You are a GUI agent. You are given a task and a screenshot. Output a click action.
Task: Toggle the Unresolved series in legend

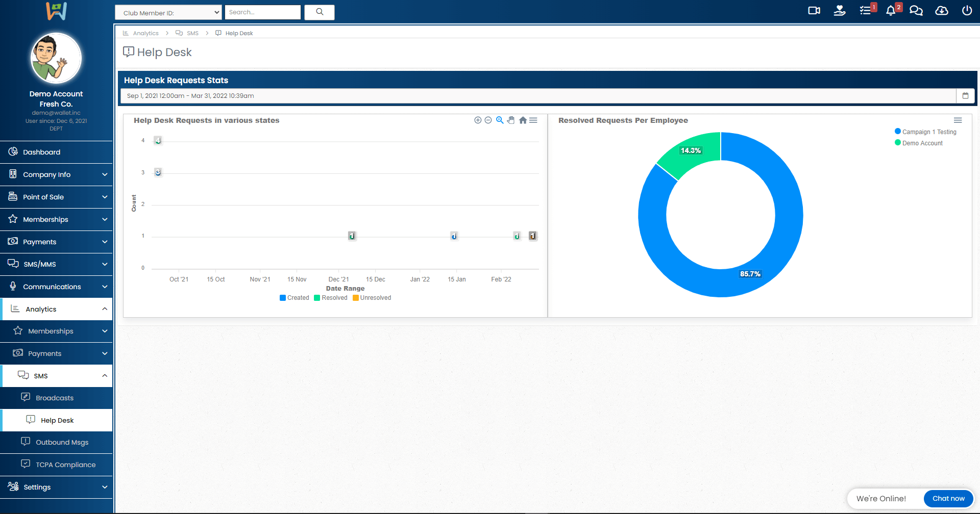click(372, 298)
